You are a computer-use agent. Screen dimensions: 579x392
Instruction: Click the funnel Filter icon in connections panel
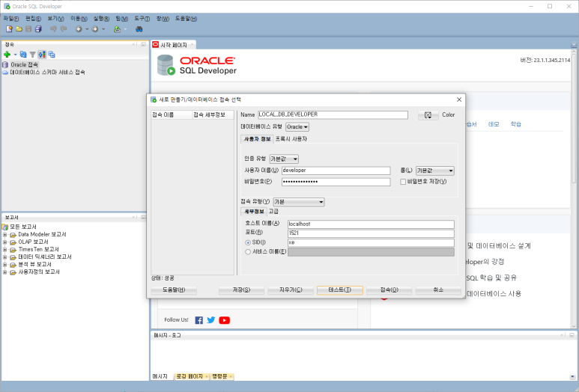click(x=32, y=55)
